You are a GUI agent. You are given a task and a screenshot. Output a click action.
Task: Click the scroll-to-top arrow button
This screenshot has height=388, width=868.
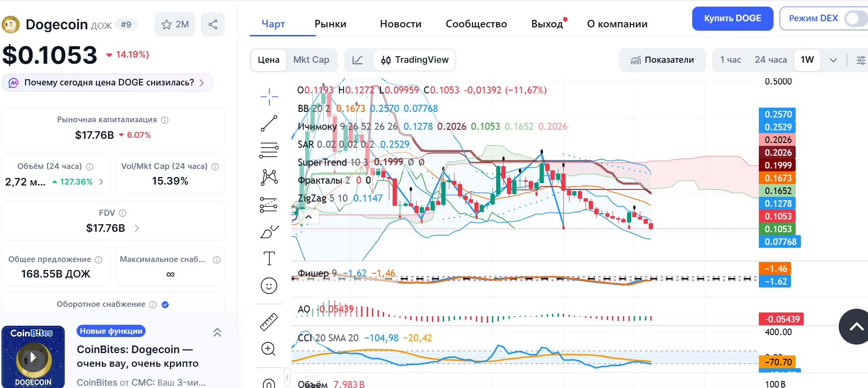point(855,327)
